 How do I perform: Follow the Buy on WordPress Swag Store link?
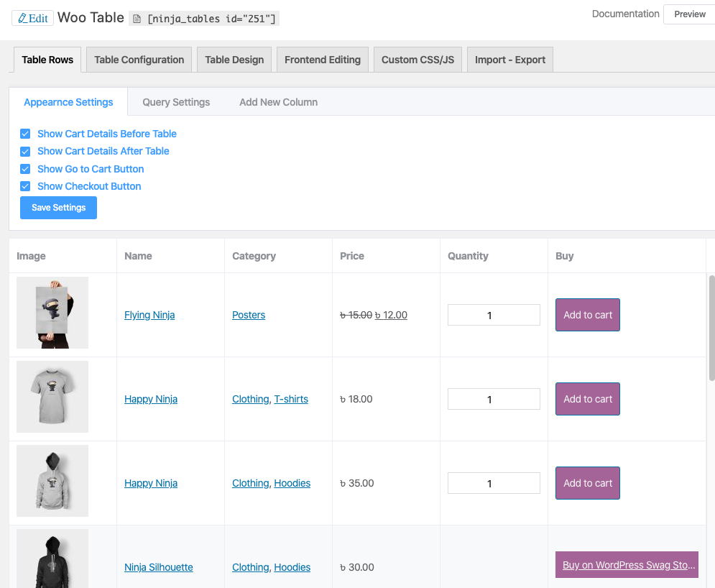point(626,565)
